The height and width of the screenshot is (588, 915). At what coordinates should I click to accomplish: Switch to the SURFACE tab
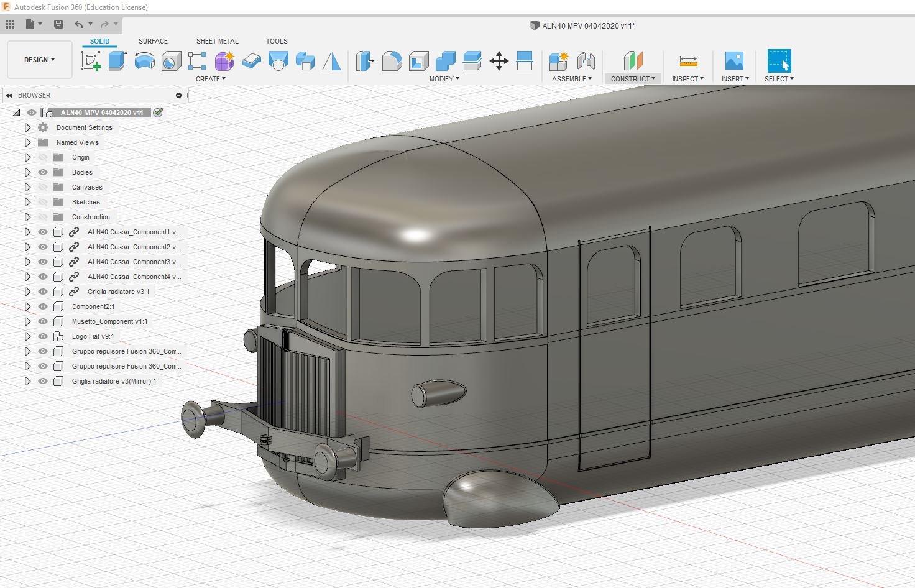coord(153,41)
